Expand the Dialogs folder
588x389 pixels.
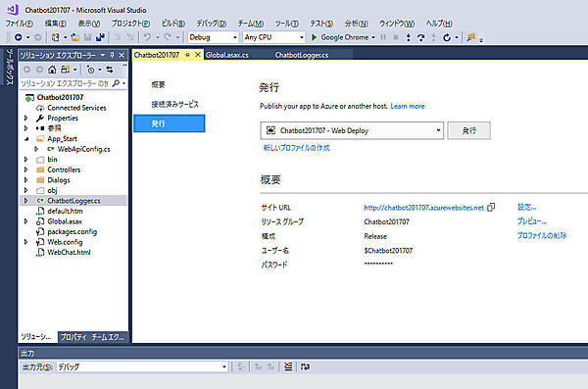[x=25, y=180]
